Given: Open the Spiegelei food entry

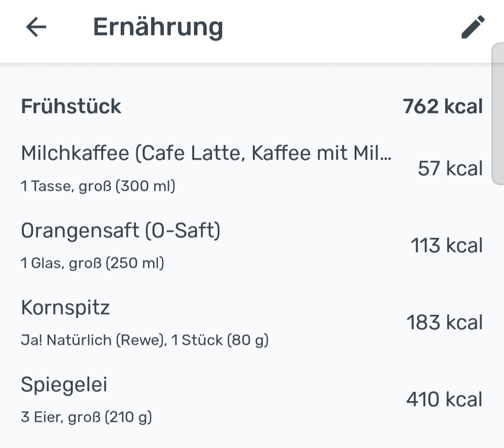Looking at the screenshot, I should (64, 385).
